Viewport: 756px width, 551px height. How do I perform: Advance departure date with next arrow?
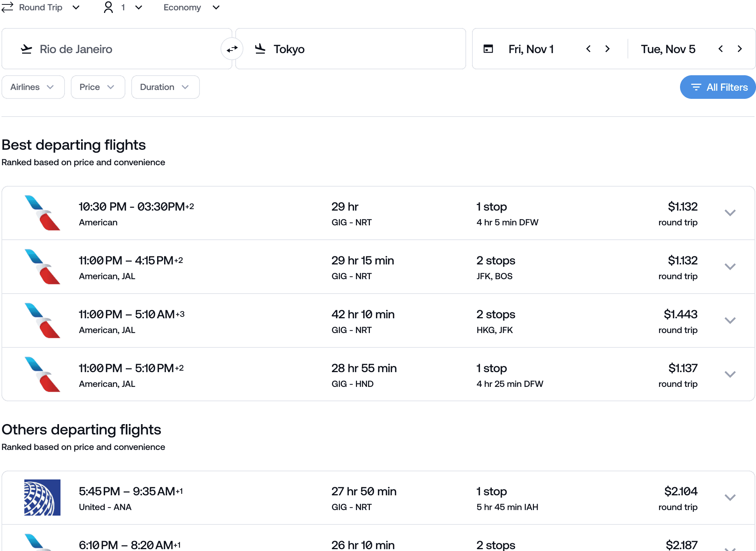[x=607, y=49]
